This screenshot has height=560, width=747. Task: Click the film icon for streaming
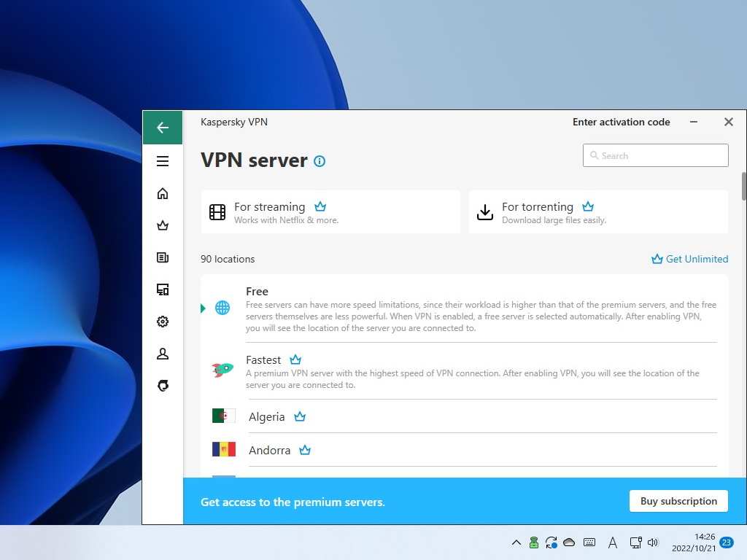tap(217, 212)
